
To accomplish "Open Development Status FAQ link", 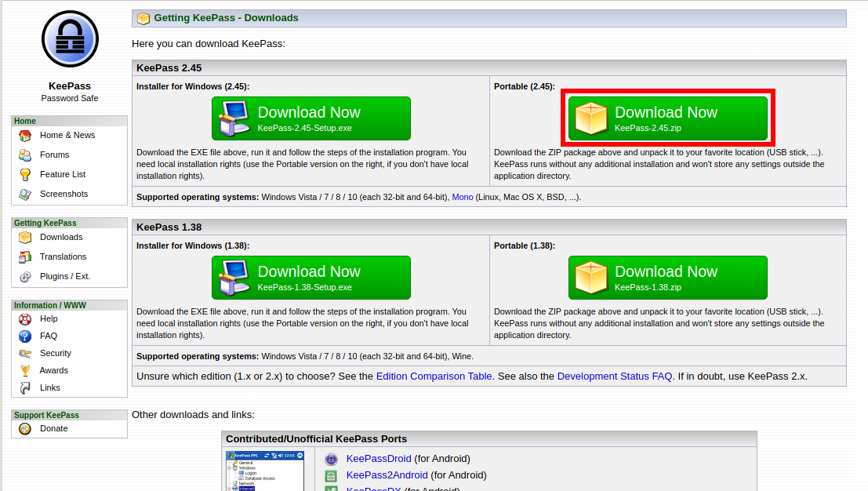I will (x=615, y=376).
